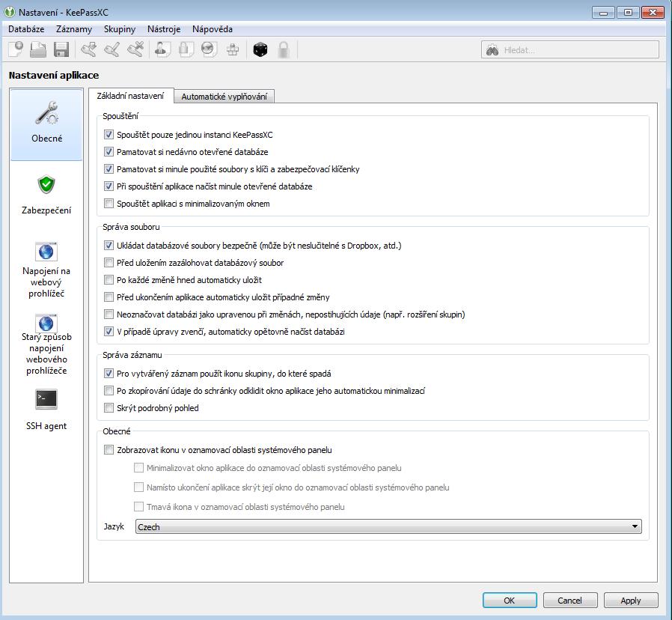The height and width of the screenshot is (620, 672).
Task: Open the password generator dice icon
Action: [x=260, y=49]
